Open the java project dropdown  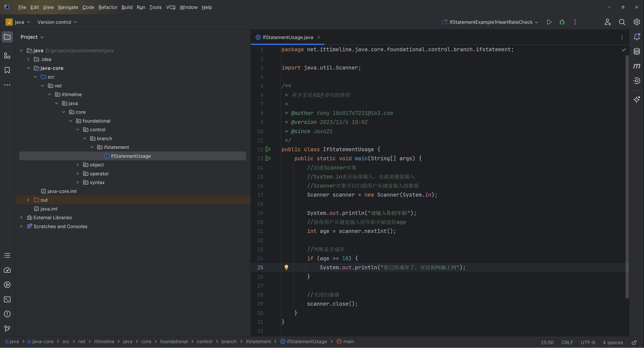coord(18,22)
